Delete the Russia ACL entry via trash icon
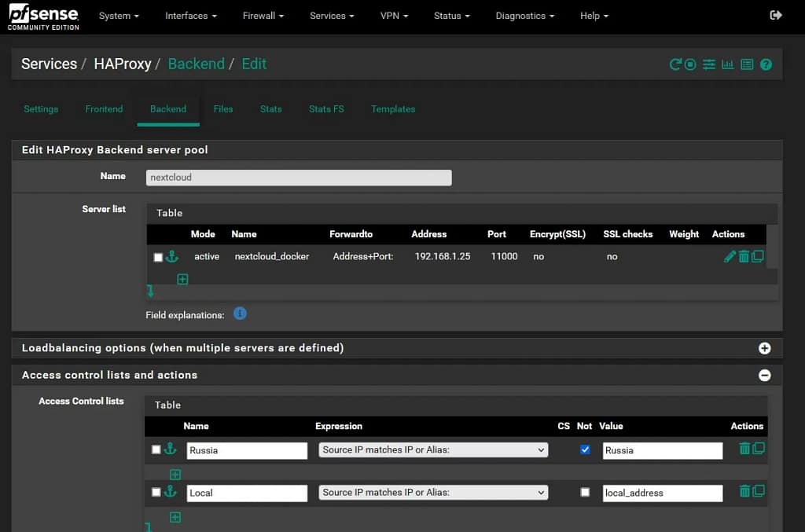The height and width of the screenshot is (532, 805). 744,449
